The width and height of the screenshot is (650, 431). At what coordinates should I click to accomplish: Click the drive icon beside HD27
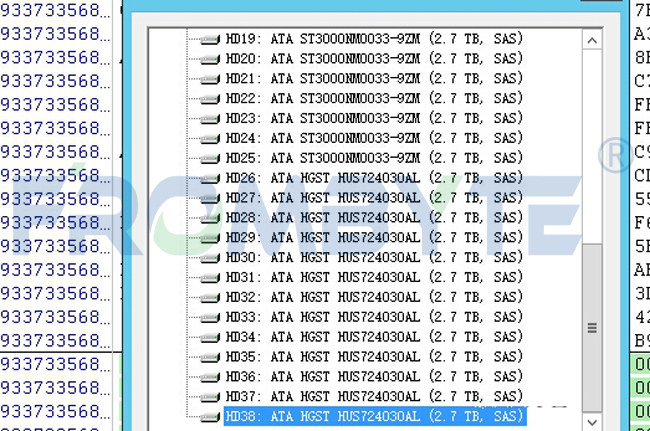[210, 199]
